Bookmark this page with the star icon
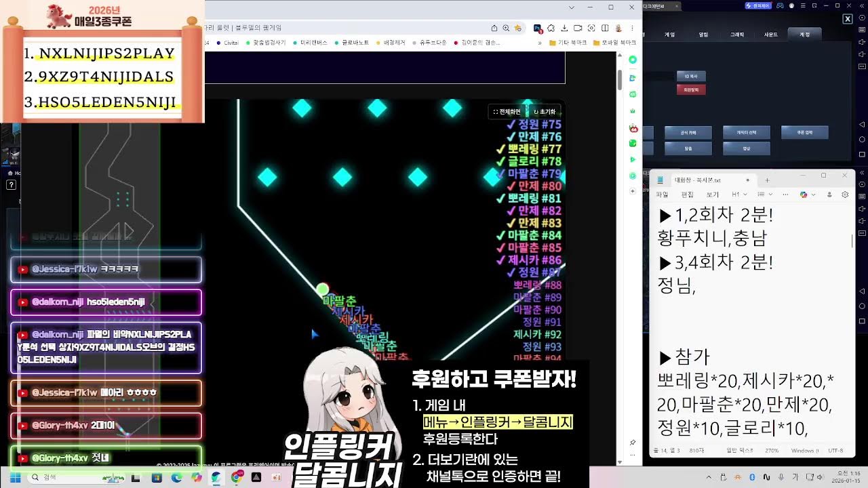 coord(517,28)
